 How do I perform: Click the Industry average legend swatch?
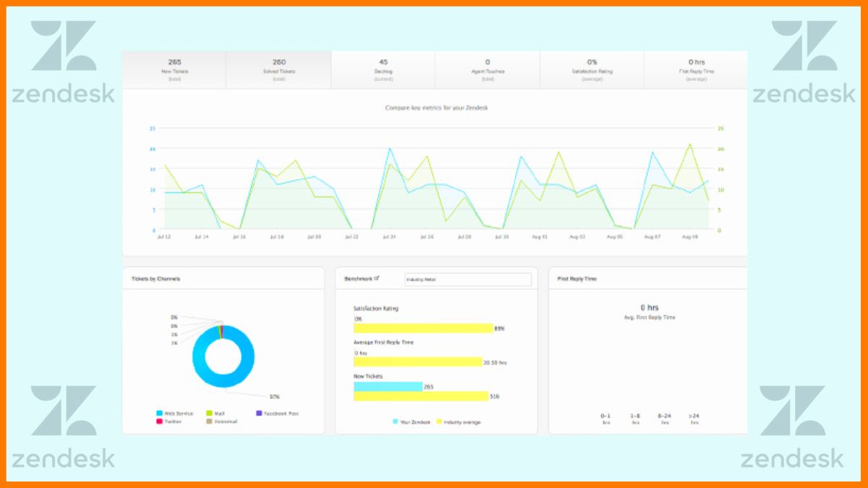coord(438,421)
